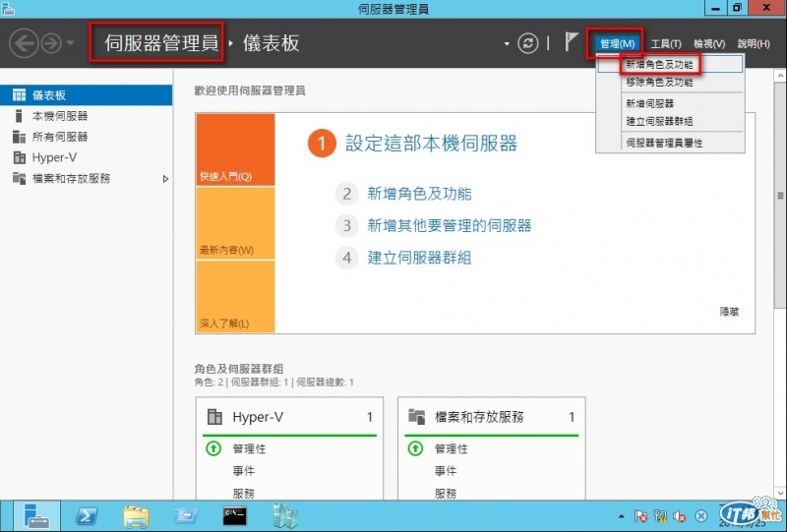Image resolution: width=787 pixels, height=532 pixels.
Task: Open 事件 in the Hyper-V tile
Action: pos(243,471)
